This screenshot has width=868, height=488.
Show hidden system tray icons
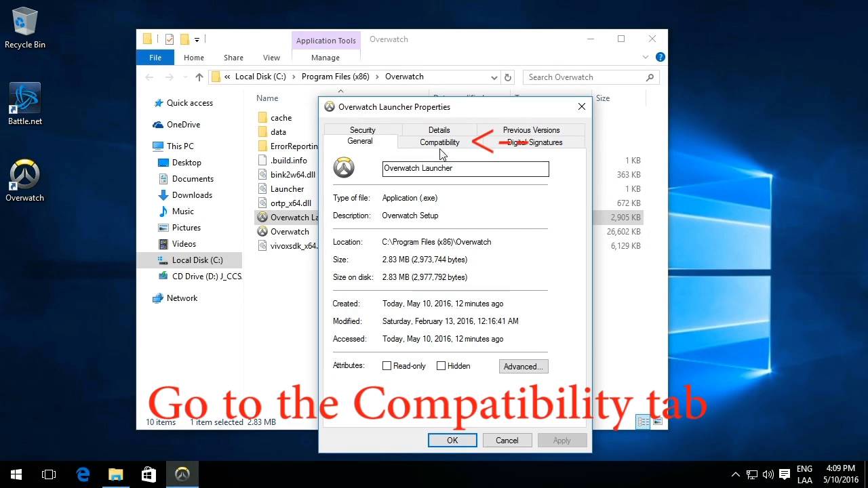tap(736, 474)
